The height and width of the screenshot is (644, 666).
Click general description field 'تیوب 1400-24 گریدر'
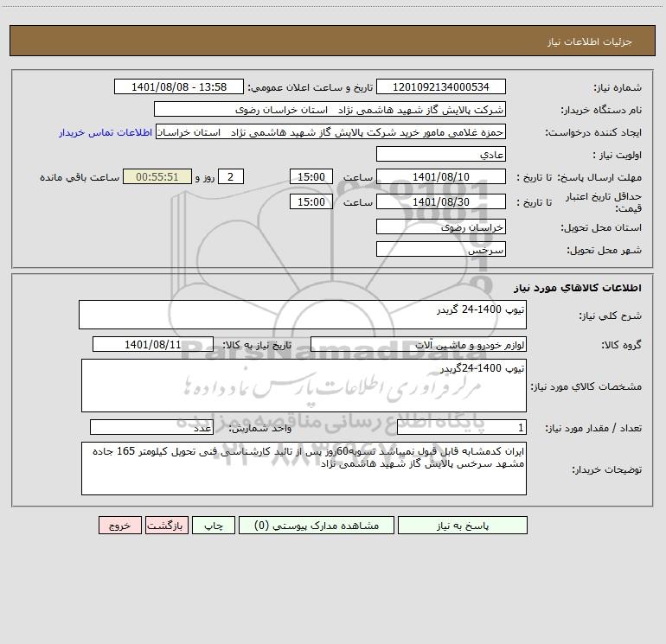[303, 315]
